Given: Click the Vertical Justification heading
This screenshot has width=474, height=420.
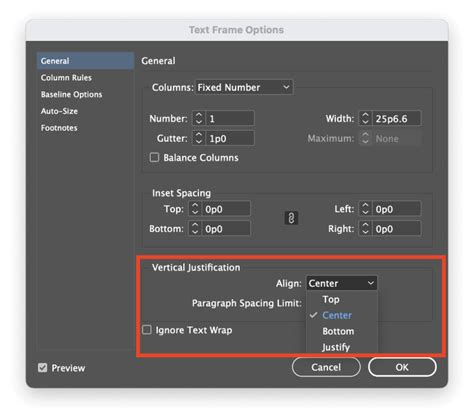Looking at the screenshot, I should [x=196, y=267].
